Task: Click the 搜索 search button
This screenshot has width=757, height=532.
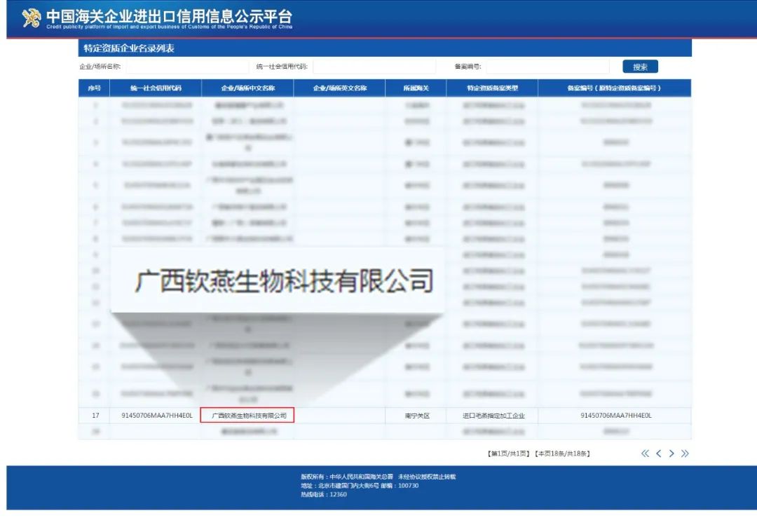Action: click(x=640, y=67)
